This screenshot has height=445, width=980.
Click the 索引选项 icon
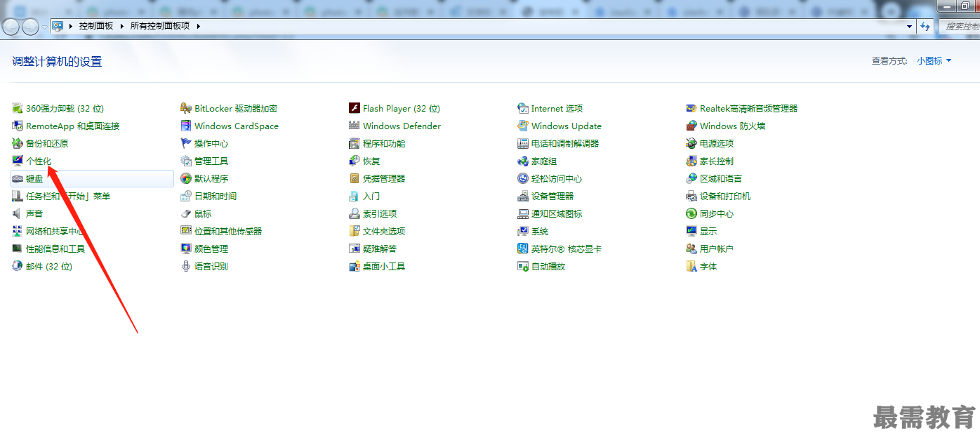point(355,213)
